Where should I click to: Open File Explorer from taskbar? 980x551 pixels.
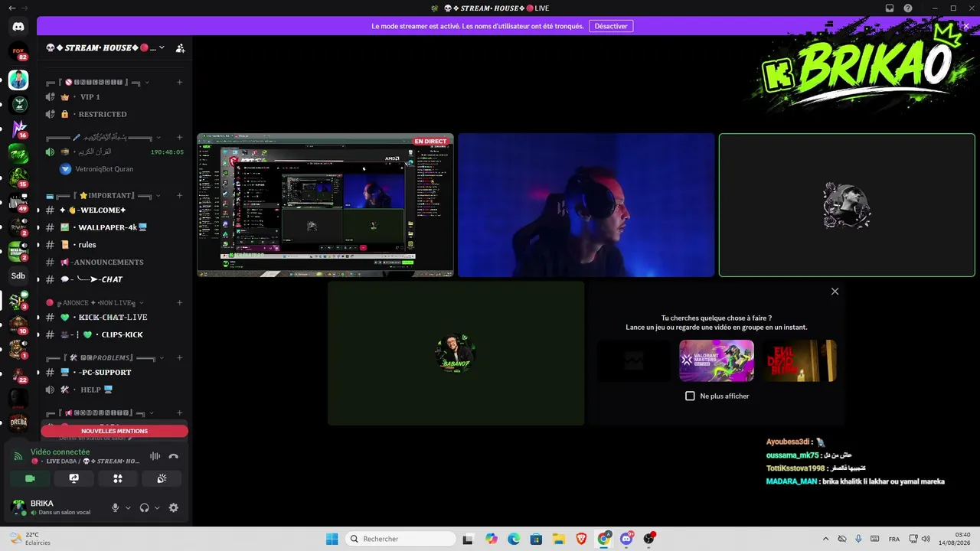559,539
